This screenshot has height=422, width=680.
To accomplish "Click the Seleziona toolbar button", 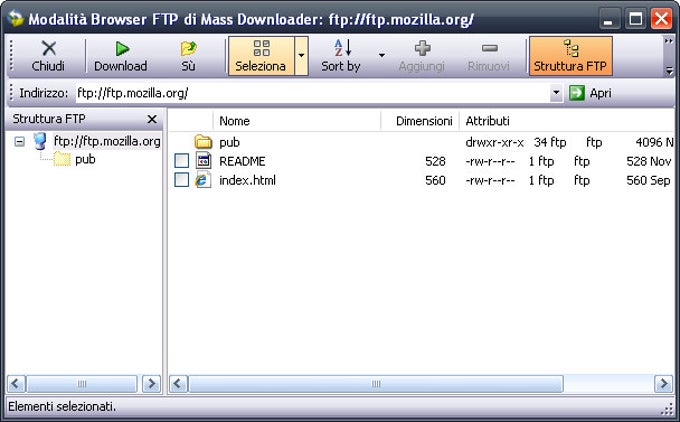I will (x=261, y=56).
